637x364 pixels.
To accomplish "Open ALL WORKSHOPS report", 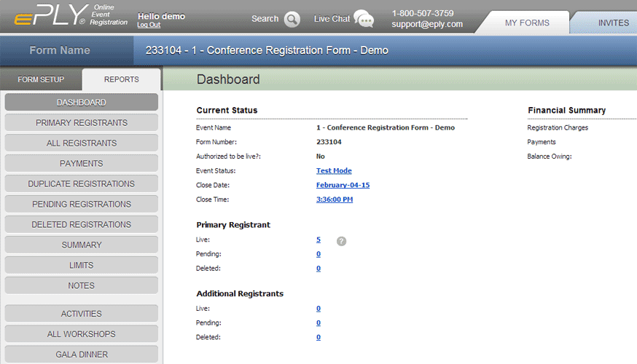I will click(81, 334).
